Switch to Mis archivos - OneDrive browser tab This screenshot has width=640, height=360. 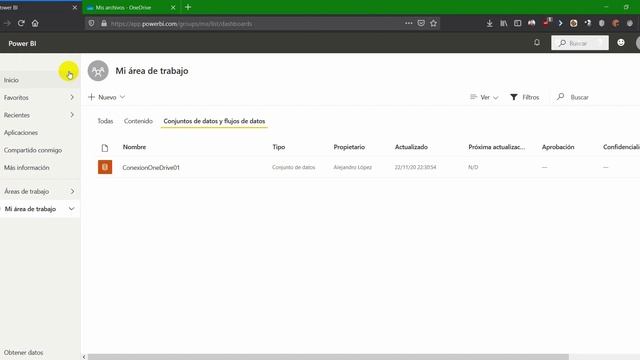click(131, 7)
